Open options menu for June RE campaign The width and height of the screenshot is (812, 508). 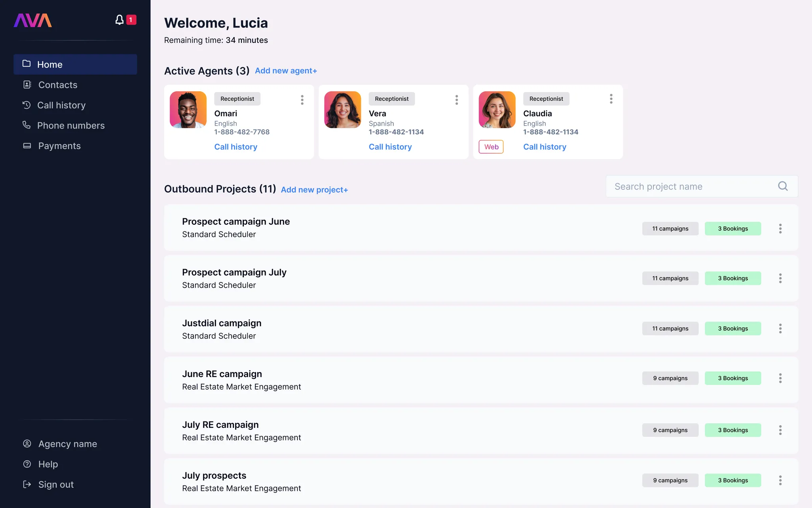780,378
